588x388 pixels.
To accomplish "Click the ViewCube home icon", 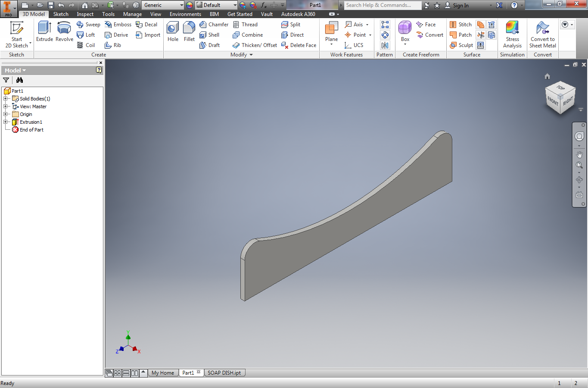I will tap(547, 76).
